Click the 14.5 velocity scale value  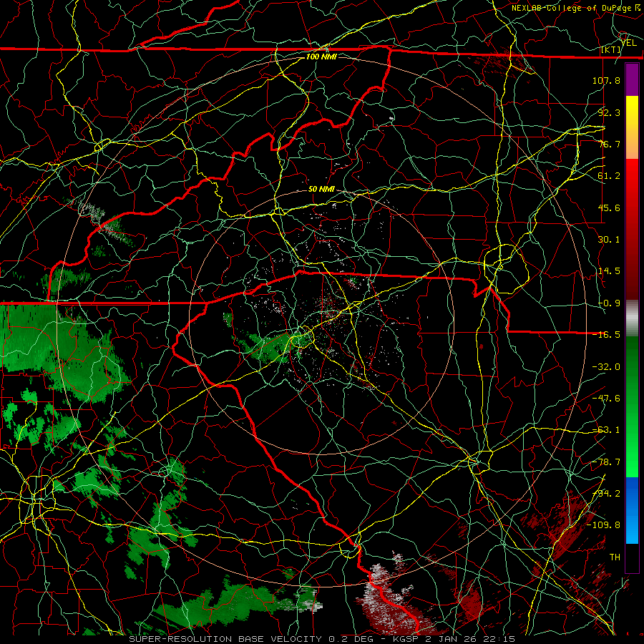[609, 271]
